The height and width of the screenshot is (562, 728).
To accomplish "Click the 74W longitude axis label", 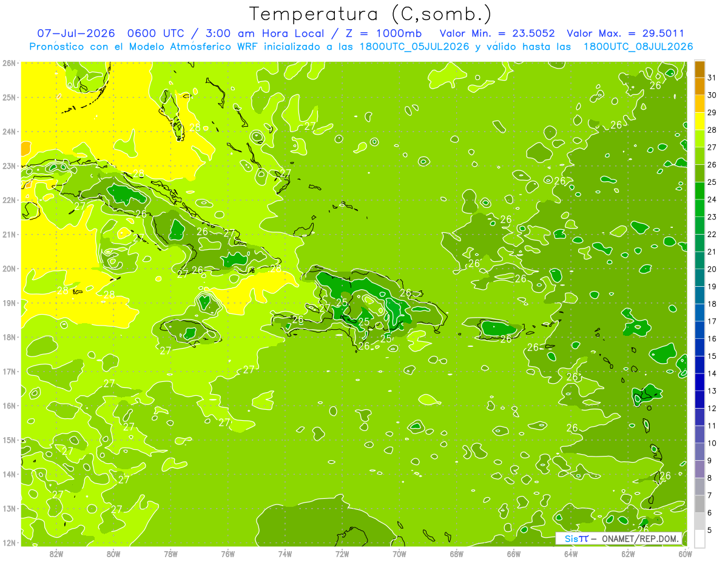I will click(285, 553).
